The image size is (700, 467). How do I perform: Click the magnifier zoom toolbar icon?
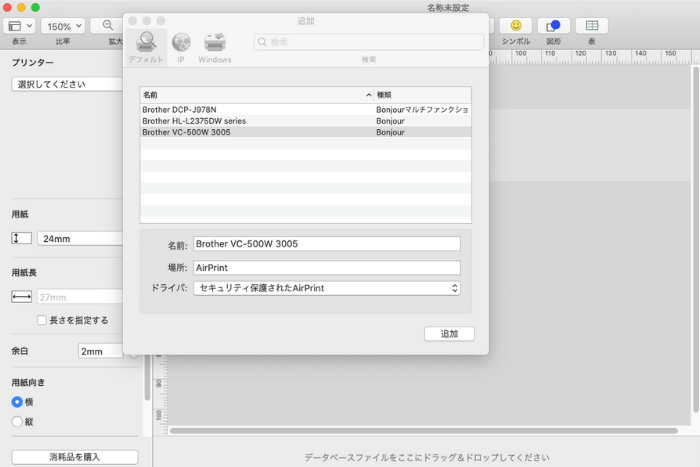(108, 25)
